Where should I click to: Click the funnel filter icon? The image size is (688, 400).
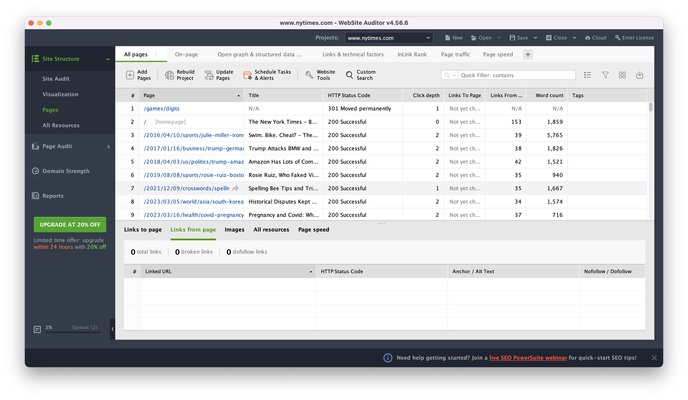(605, 75)
